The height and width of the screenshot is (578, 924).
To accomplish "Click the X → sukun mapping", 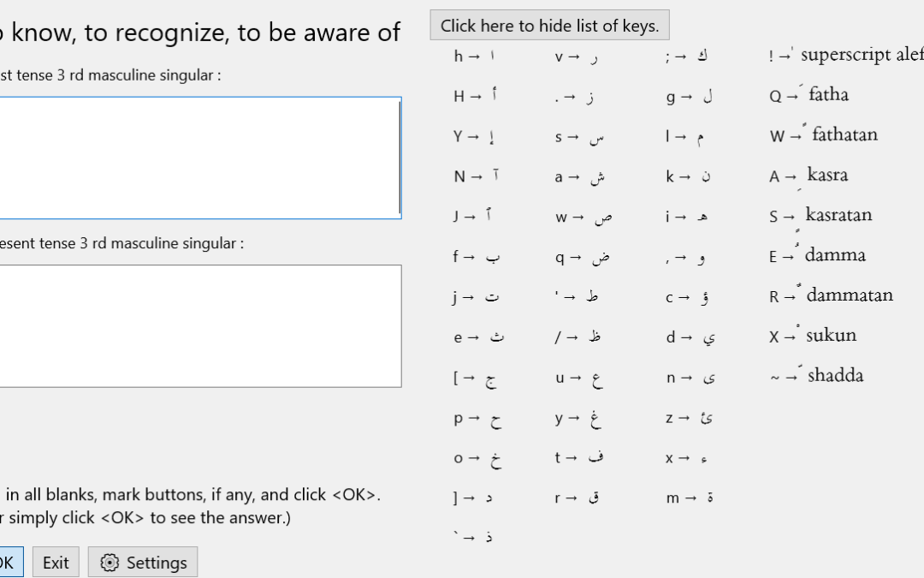I will 813,336.
